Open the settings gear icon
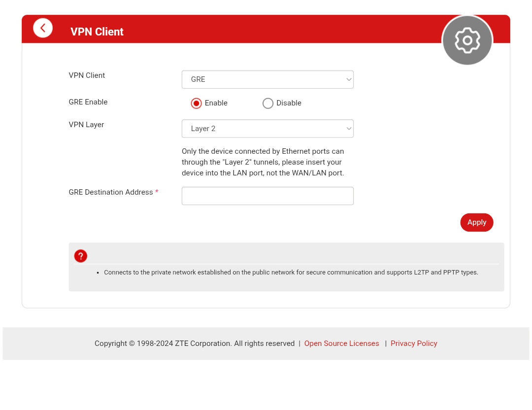532x410 pixels. tap(467, 40)
